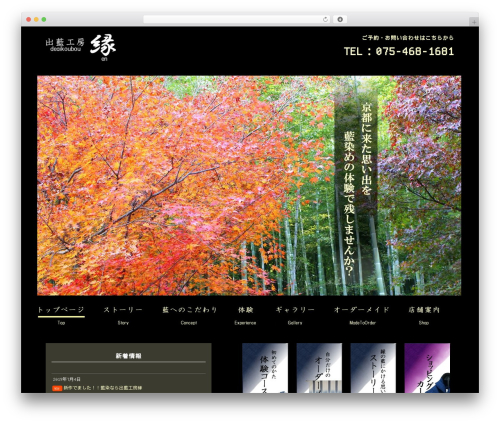Open the ギャラリー Gallery menu item

point(295,315)
